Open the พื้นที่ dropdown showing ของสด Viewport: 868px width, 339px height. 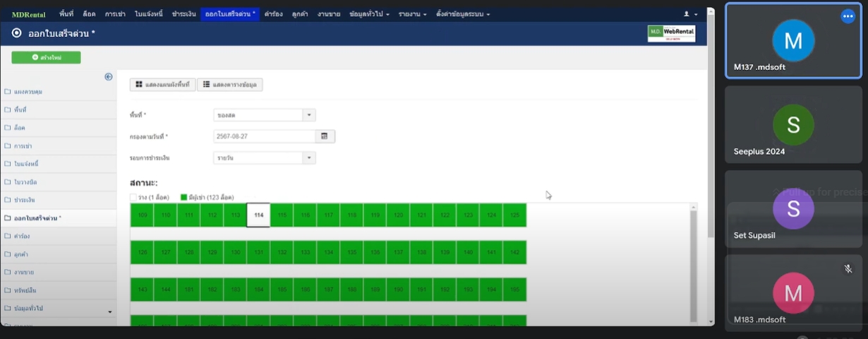[264, 115]
